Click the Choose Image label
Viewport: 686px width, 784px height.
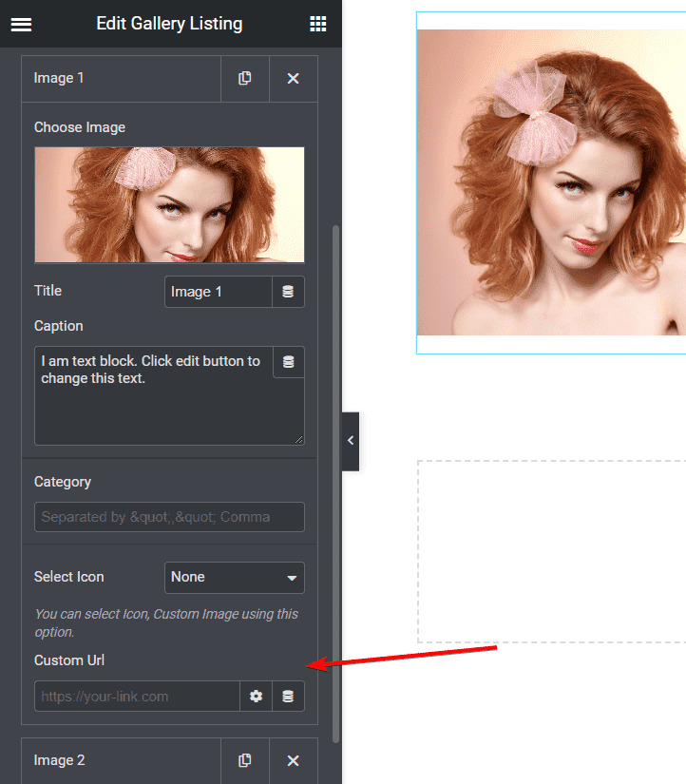[80, 127]
